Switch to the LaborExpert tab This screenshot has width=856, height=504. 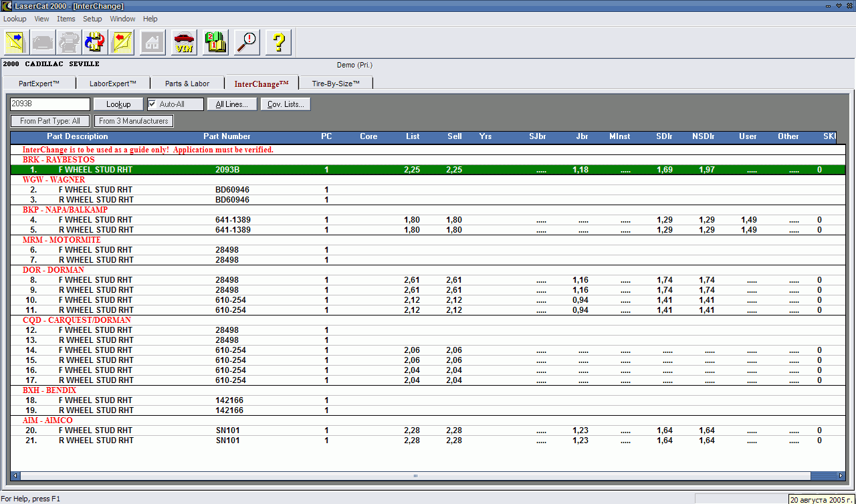tap(112, 84)
